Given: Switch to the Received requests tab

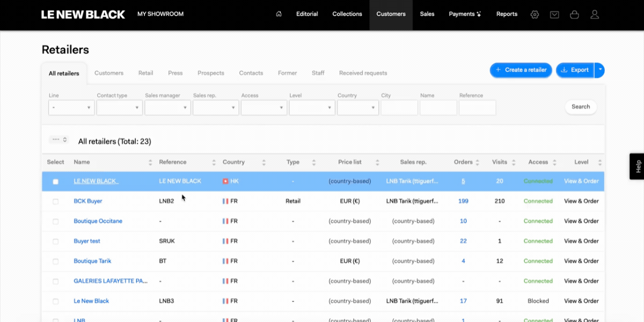Looking at the screenshot, I should tap(363, 73).
